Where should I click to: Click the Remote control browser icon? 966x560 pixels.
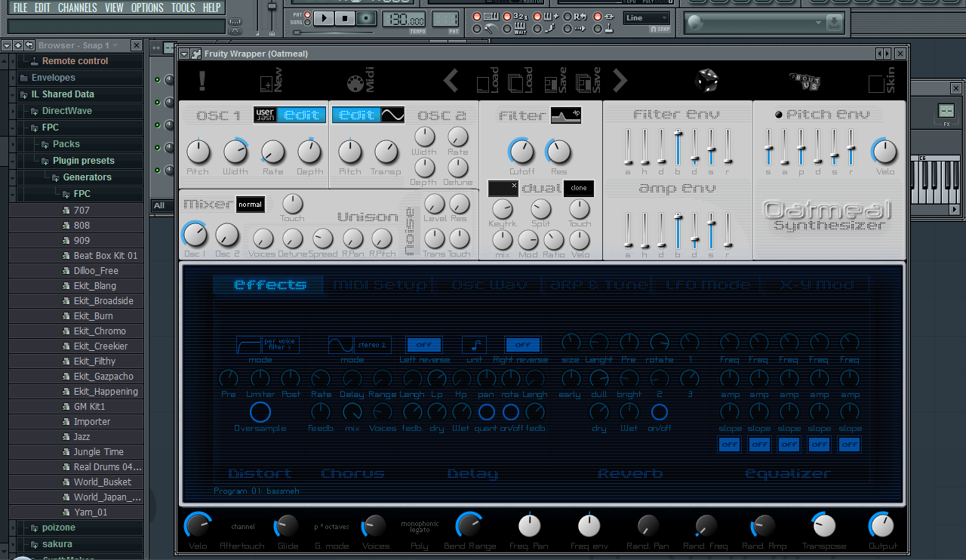(x=35, y=61)
